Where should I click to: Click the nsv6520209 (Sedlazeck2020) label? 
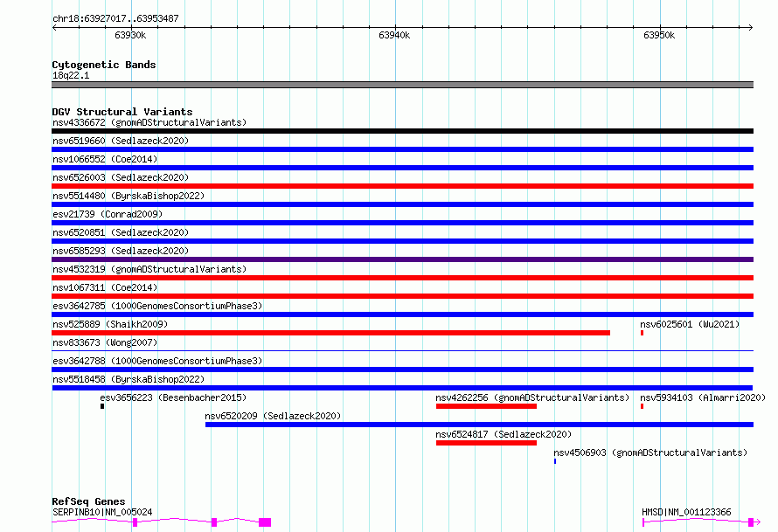(x=273, y=416)
